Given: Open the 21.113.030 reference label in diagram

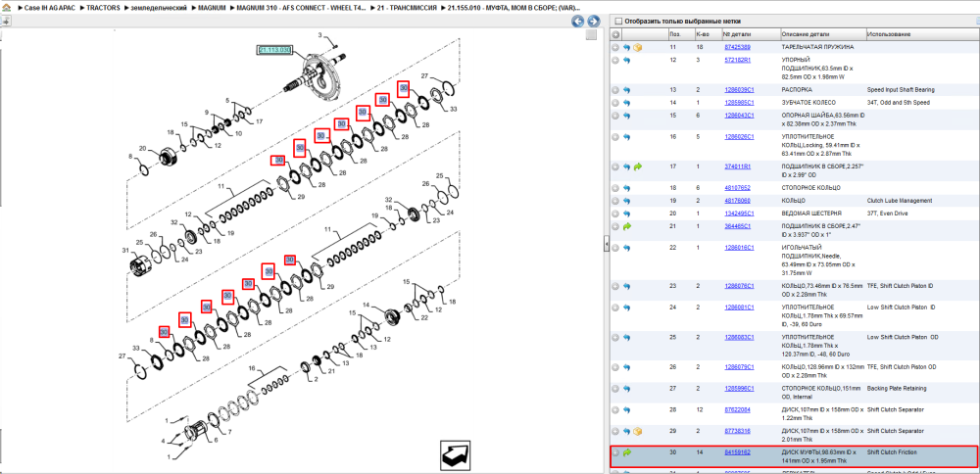Looking at the screenshot, I should (x=275, y=49).
